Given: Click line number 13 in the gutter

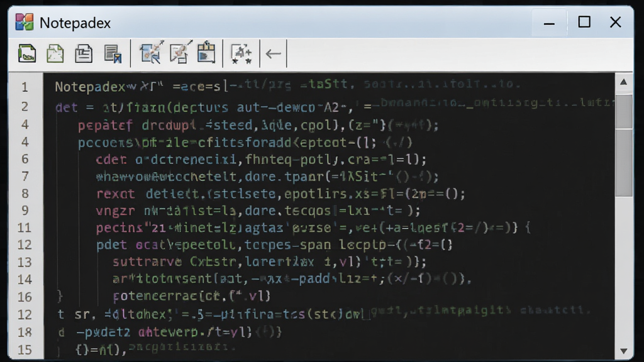Looking at the screenshot, I should click(25, 262).
